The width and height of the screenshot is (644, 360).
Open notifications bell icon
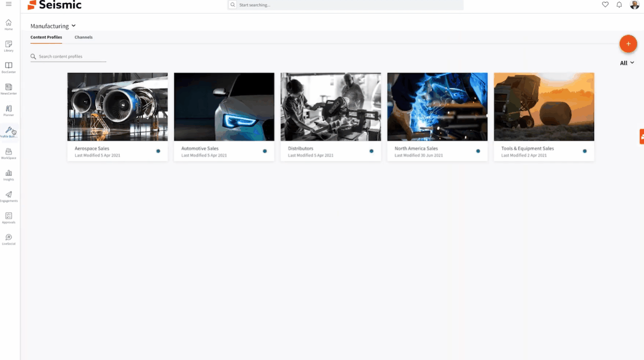click(x=619, y=5)
